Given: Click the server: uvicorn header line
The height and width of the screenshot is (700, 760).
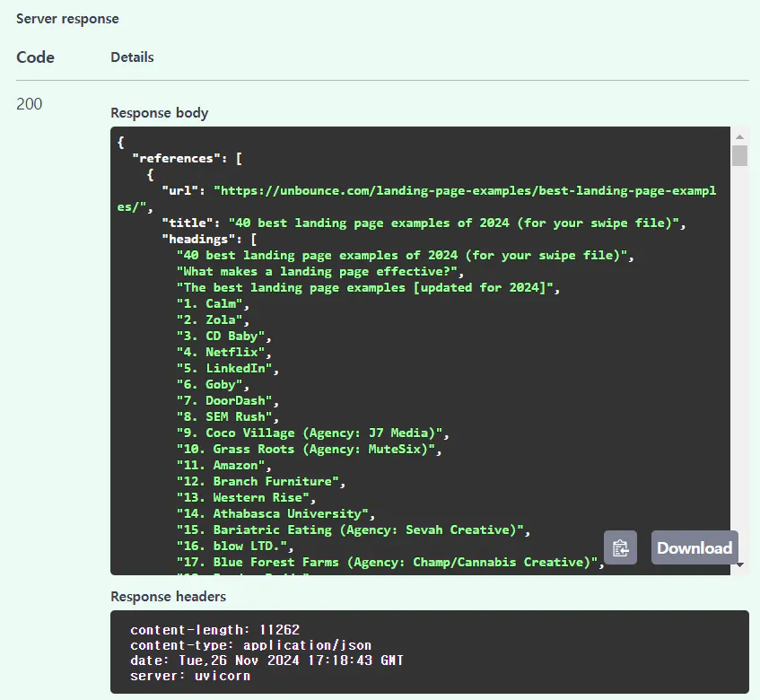Looking at the screenshot, I should [190, 676].
